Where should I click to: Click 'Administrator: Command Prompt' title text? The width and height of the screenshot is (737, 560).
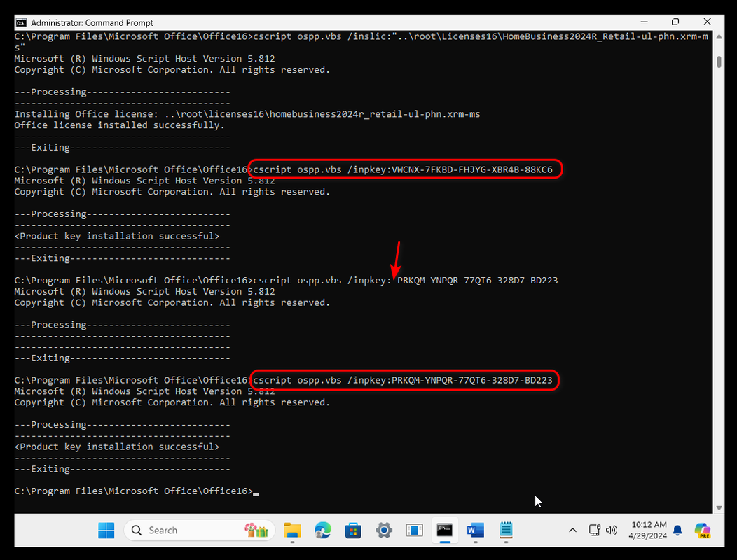[92, 22]
